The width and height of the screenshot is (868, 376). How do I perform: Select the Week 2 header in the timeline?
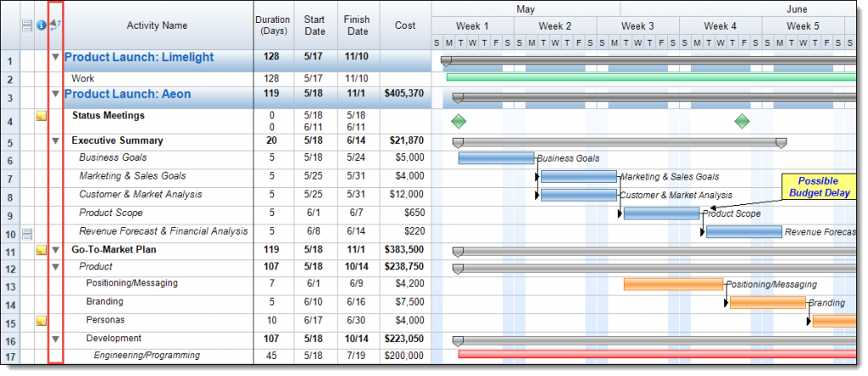click(554, 26)
